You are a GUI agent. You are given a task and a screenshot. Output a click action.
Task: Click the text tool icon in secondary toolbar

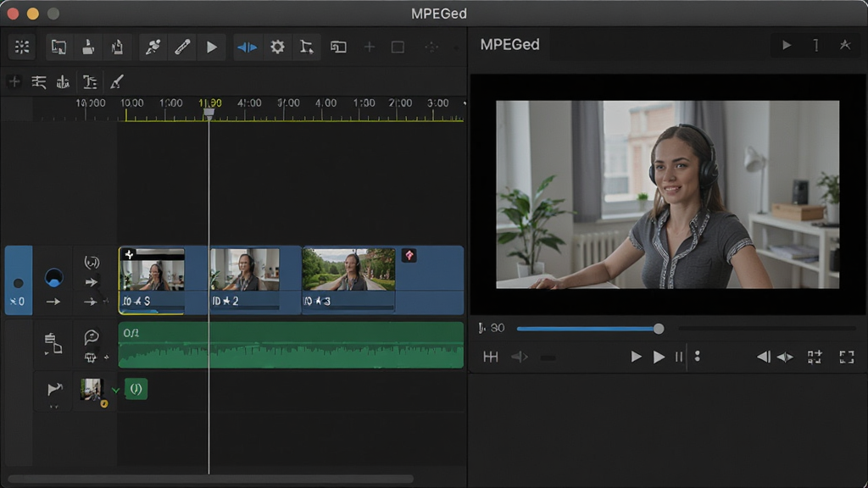pos(90,82)
